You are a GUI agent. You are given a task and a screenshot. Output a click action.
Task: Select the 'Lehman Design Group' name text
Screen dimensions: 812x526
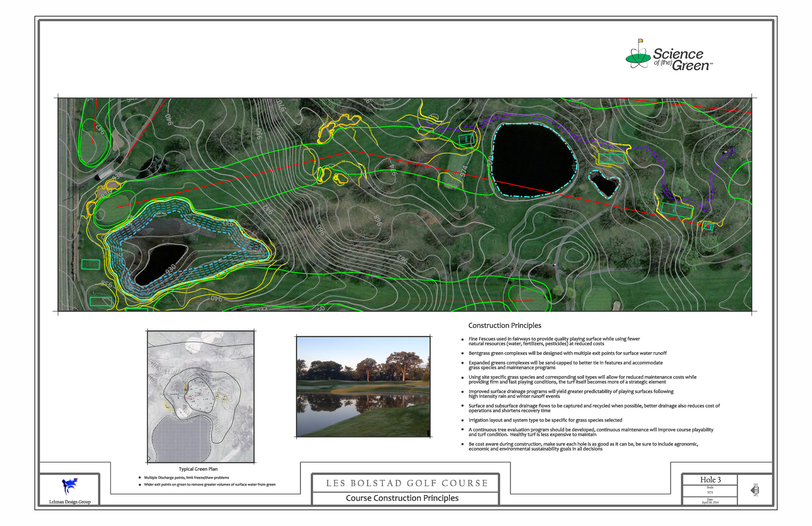click(70, 502)
